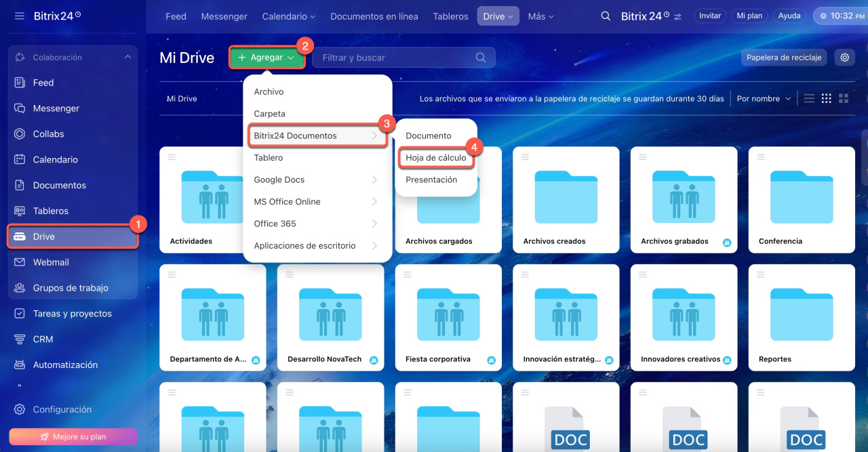Select Hoja de cálculo from submenu
The height and width of the screenshot is (452, 868).
[436, 158]
